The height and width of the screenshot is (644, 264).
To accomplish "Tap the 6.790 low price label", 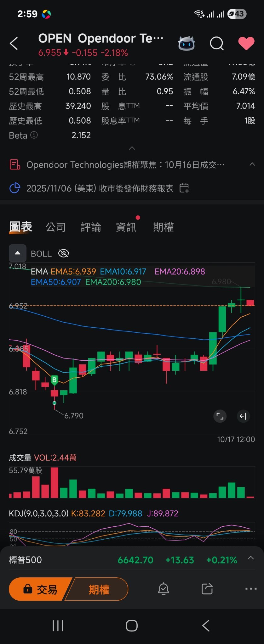I will [x=74, y=416].
